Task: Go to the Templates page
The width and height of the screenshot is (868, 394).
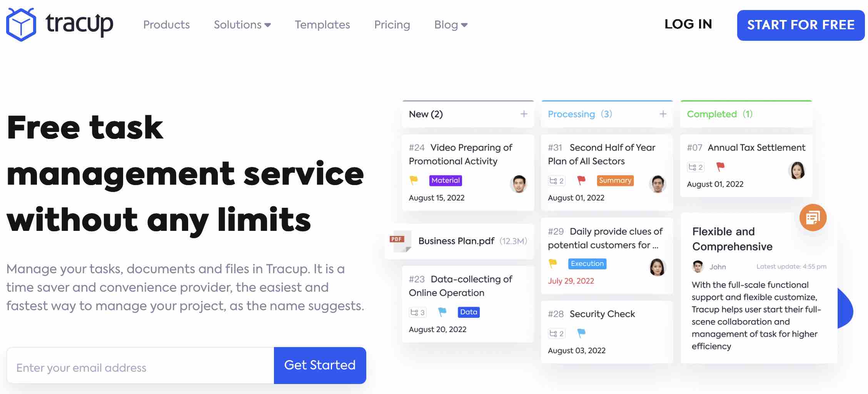Action: (x=322, y=25)
